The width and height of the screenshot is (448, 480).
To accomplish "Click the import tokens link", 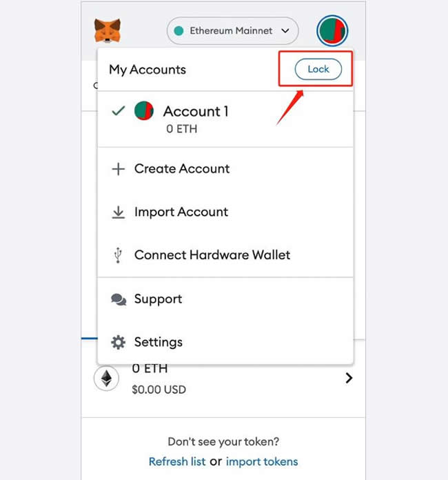I will (x=262, y=461).
